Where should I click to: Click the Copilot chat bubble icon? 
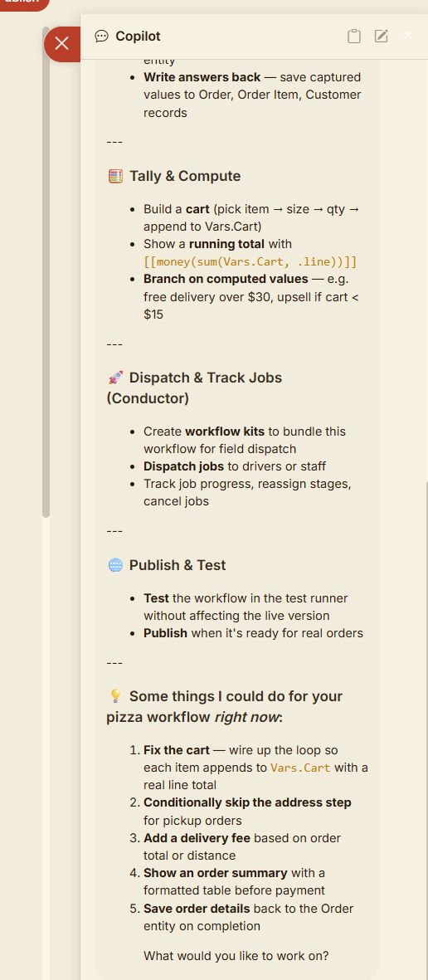(101, 37)
